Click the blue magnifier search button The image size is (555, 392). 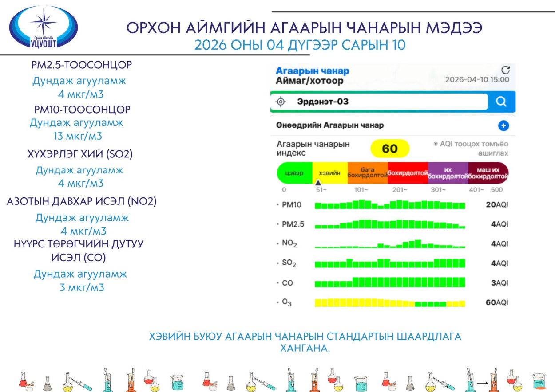[x=501, y=102]
